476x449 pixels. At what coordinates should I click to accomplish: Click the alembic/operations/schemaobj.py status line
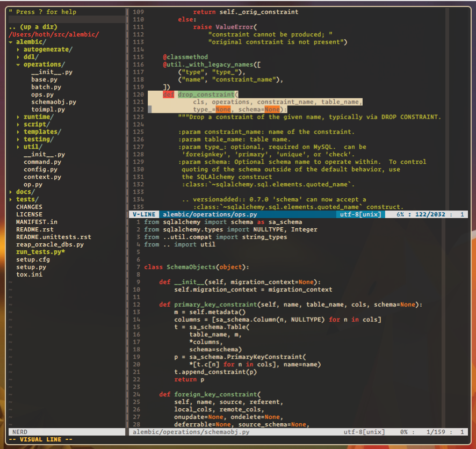[191, 432]
